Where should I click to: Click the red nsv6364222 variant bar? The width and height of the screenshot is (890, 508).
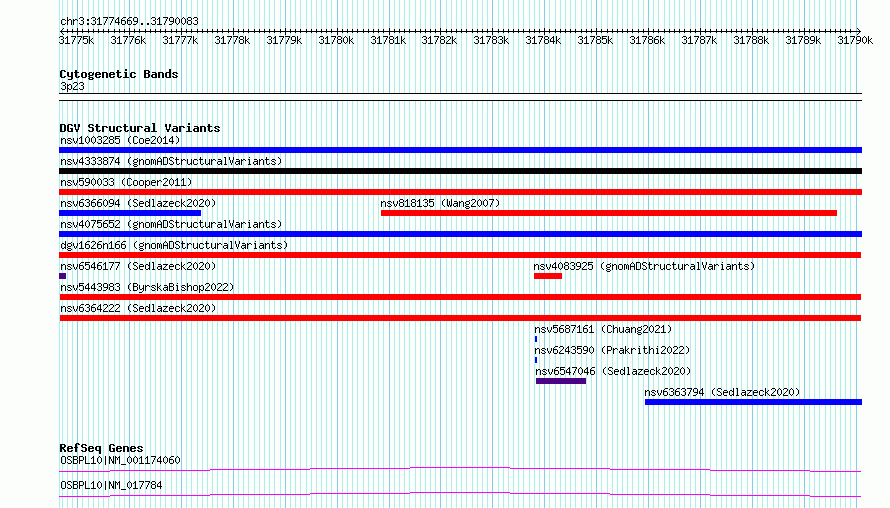click(x=460, y=318)
